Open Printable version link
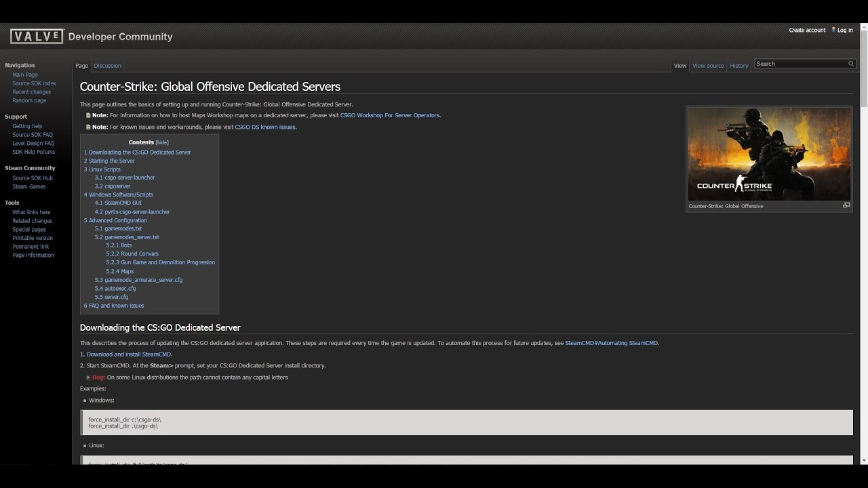Viewport: 868px width, 488px height. pyautogui.click(x=33, y=238)
